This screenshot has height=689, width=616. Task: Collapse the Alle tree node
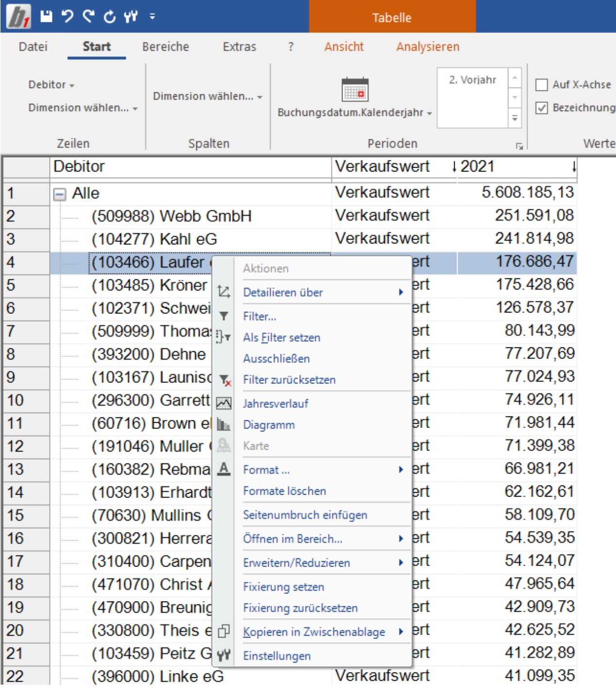tap(60, 194)
